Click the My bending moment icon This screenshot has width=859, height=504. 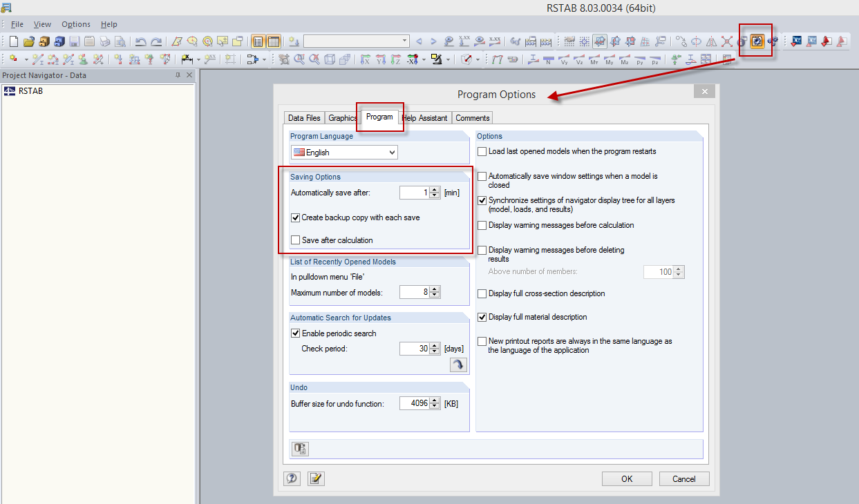(609, 59)
